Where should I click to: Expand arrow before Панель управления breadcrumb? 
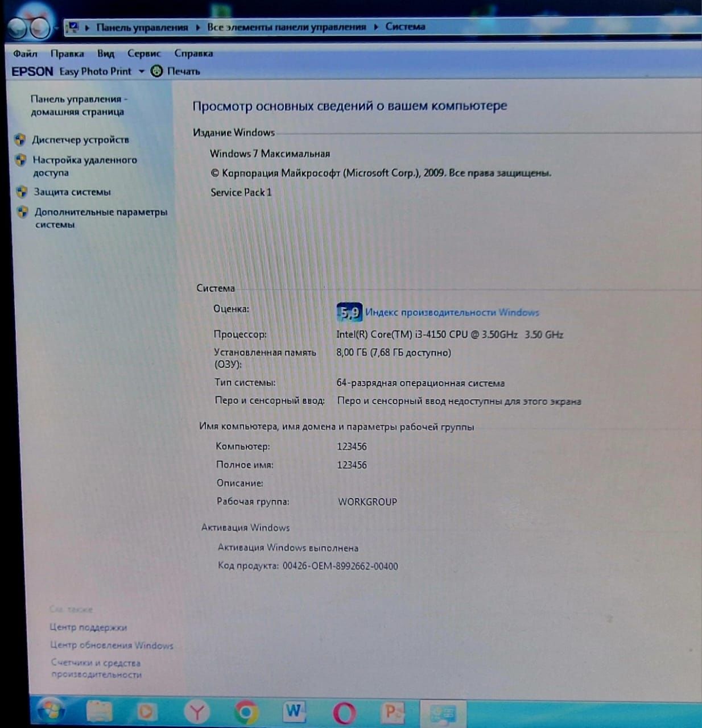[x=88, y=27]
